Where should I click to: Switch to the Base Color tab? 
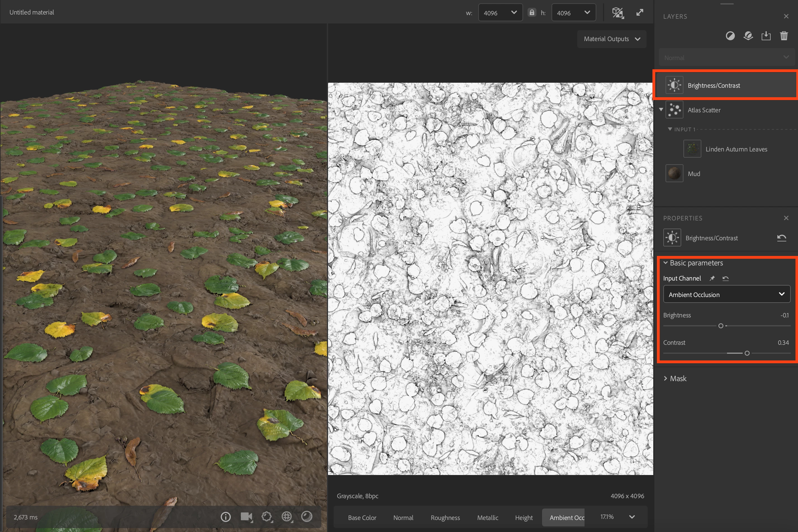pos(362,517)
